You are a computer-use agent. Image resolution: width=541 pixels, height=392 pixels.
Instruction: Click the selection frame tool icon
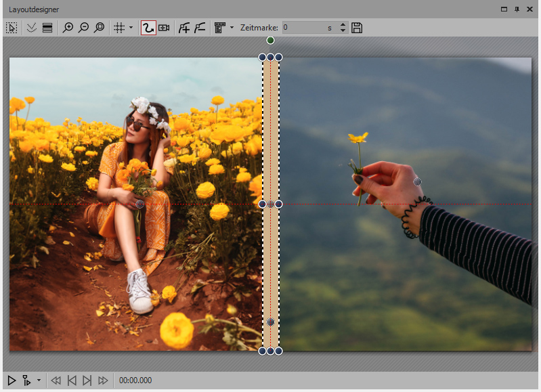pyautogui.click(x=12, y=28)
